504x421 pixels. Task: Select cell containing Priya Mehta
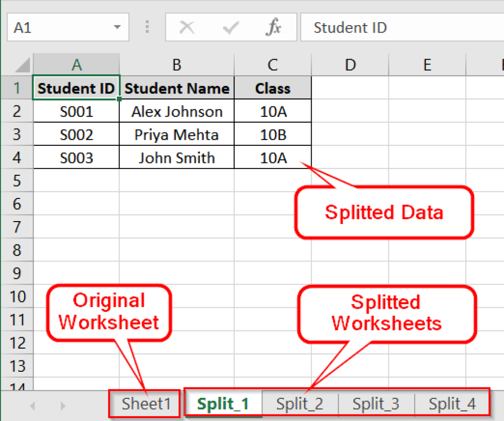(x=176, y=134)
